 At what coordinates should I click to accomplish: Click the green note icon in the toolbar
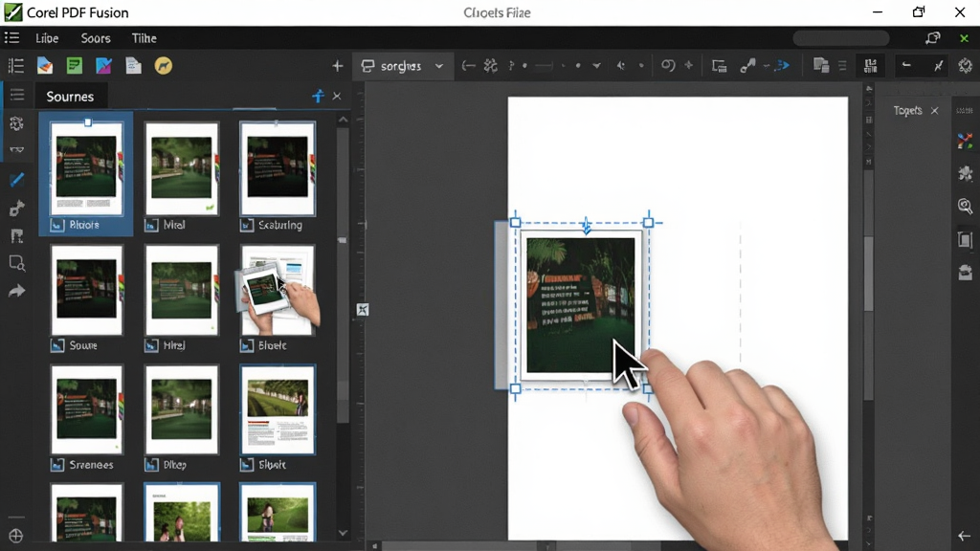pos(75,66)
